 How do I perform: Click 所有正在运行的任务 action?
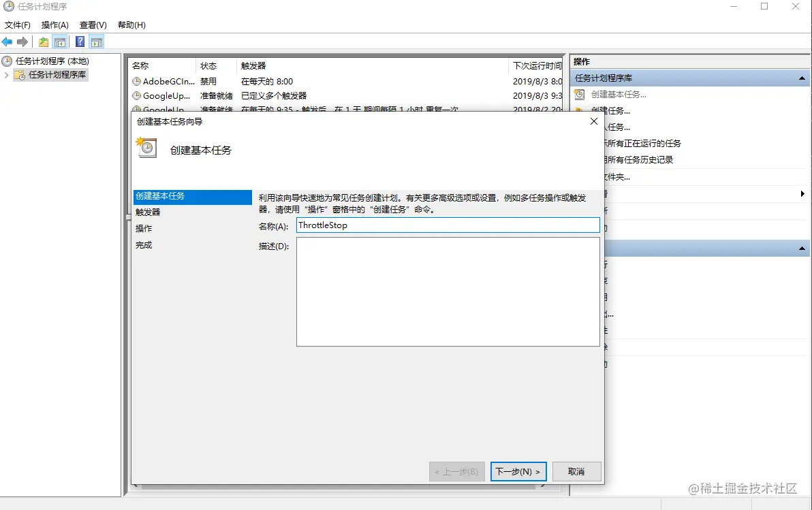click(x=644, y=144)
